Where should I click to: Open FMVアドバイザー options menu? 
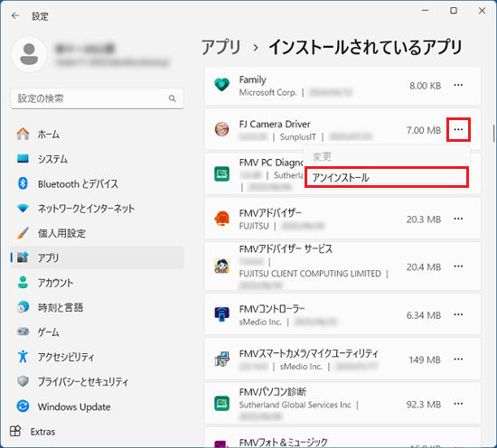(458, 219)
